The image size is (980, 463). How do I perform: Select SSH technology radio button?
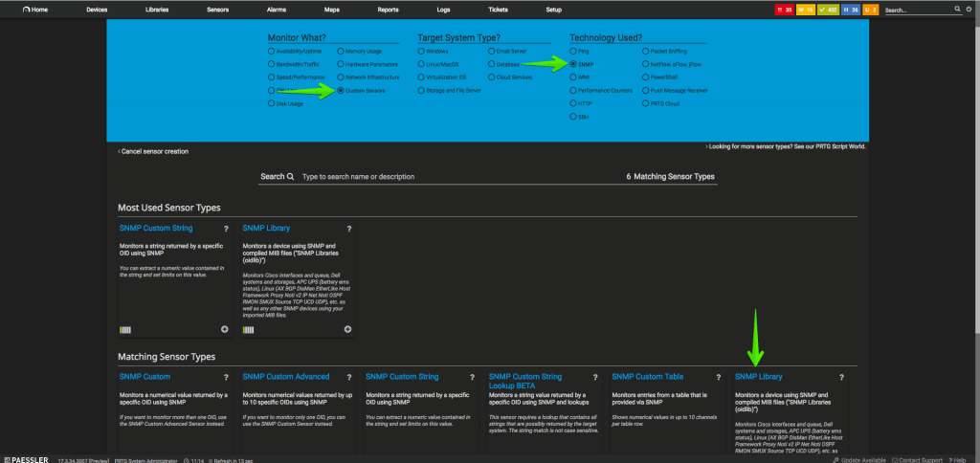(573, 117)
